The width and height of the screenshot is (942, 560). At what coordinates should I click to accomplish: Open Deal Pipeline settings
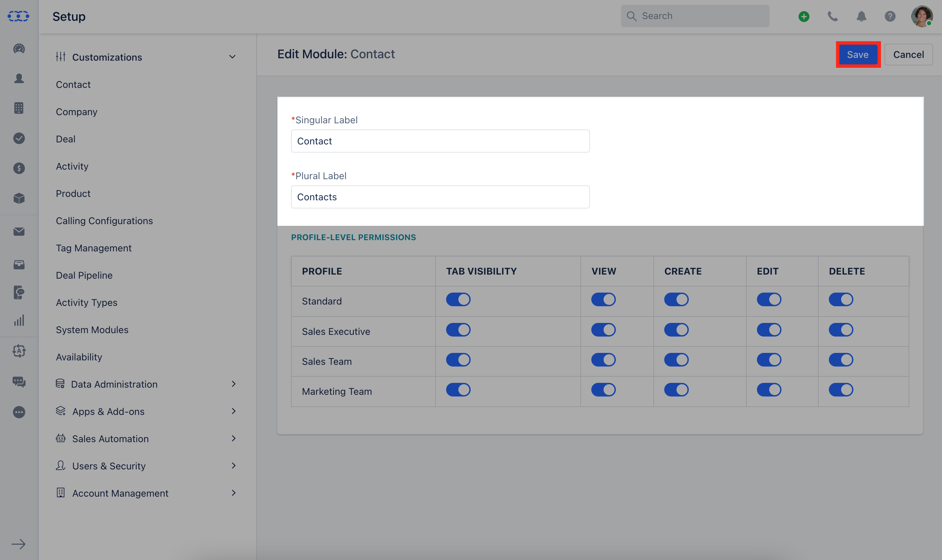[84, 275]
